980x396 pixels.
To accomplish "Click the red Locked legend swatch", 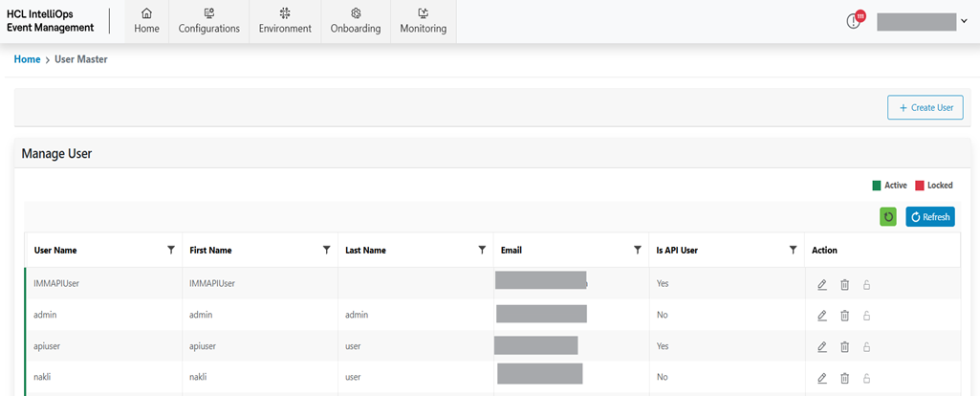I will [x=920, y=185].
